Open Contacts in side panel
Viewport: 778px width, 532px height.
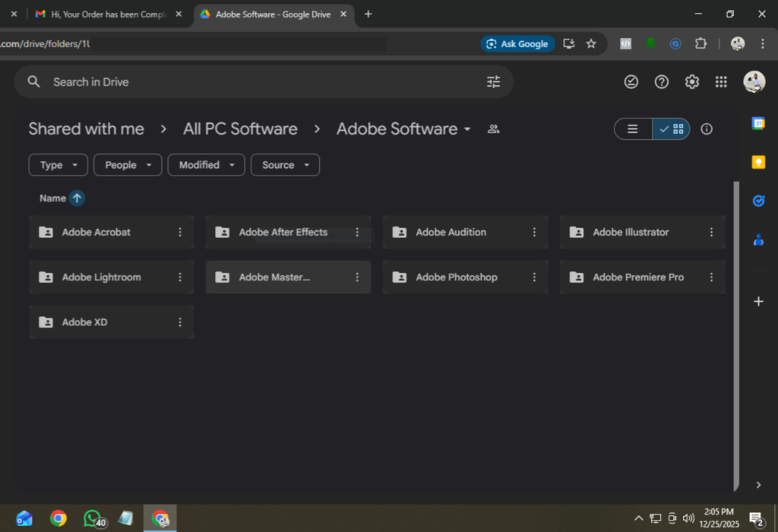pos(757,240)
